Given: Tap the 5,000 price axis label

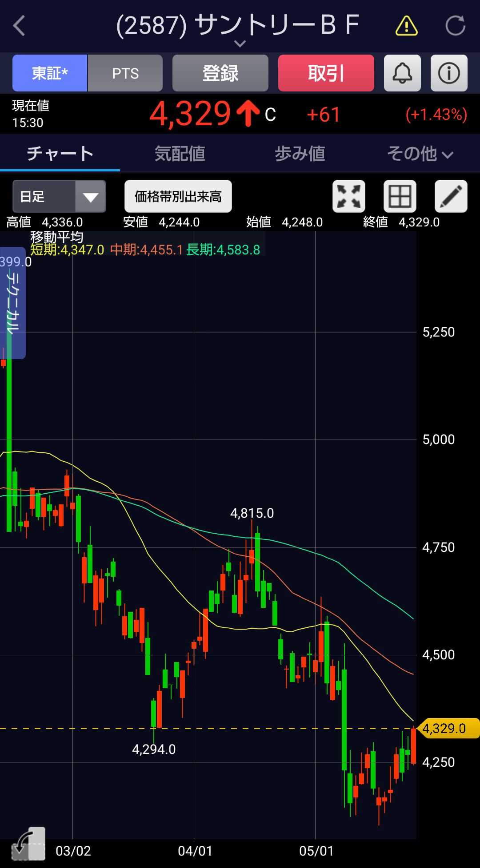Looking at the screenshot, I should pos(439,440).
